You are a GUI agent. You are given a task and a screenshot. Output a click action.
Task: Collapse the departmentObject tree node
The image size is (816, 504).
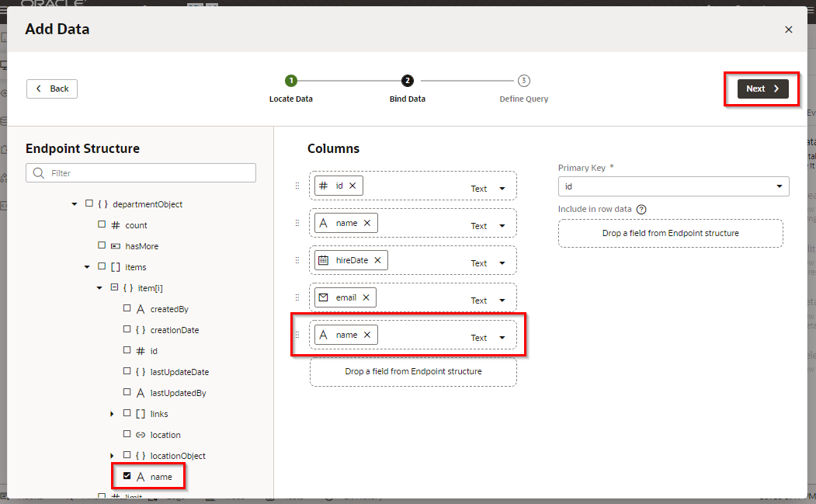tap(75, 204)
